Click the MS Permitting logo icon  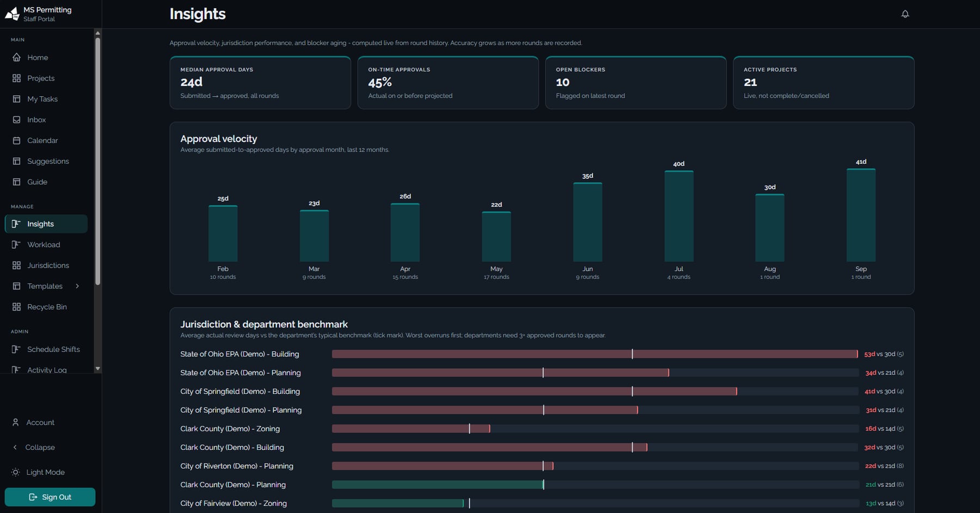[12, 14]
